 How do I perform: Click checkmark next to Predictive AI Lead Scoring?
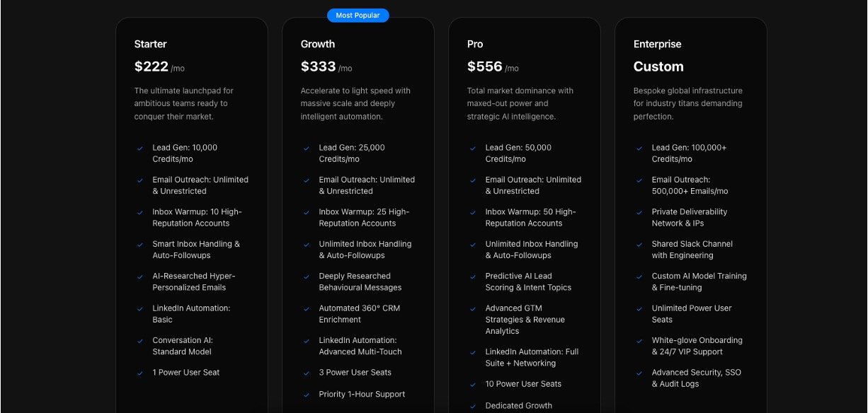tap(473, 277)
